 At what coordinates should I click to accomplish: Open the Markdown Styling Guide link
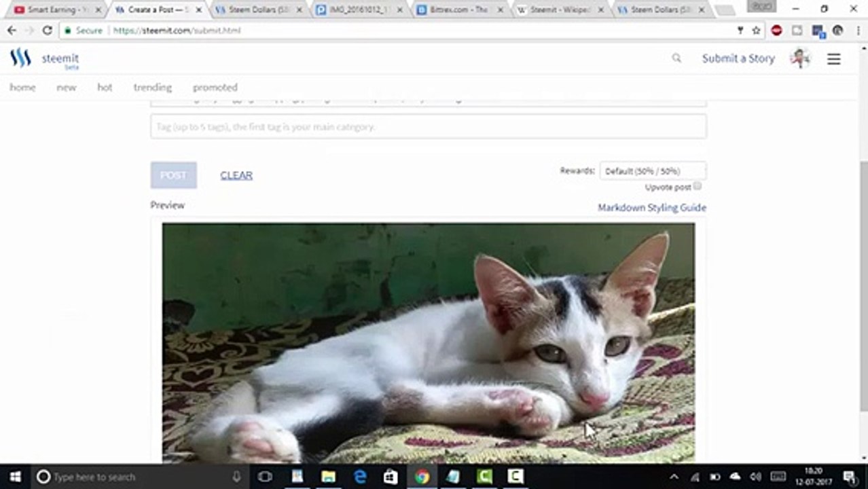coord(652,208)
